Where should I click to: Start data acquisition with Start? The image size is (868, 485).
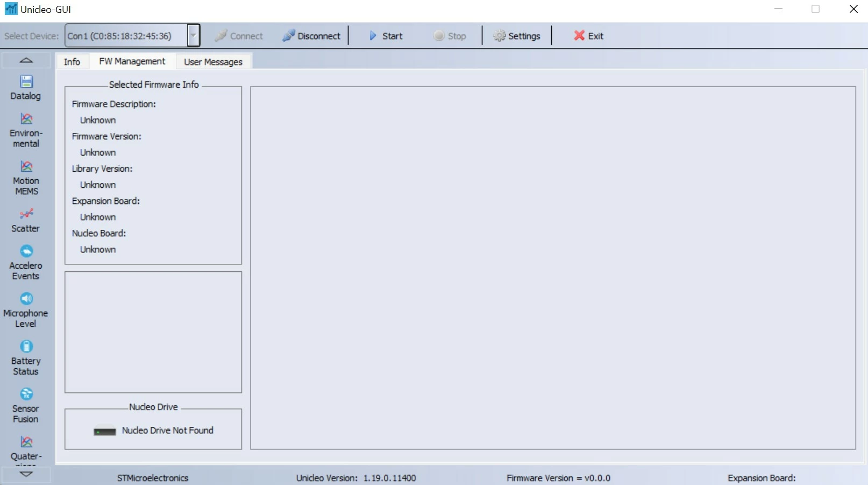pyautogui.click(x=386, y=36)
